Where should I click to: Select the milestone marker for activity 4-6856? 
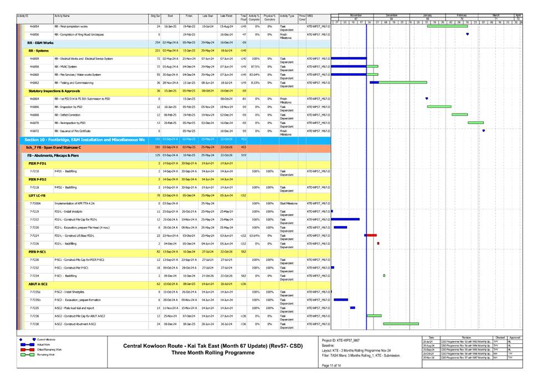point(467,34)
